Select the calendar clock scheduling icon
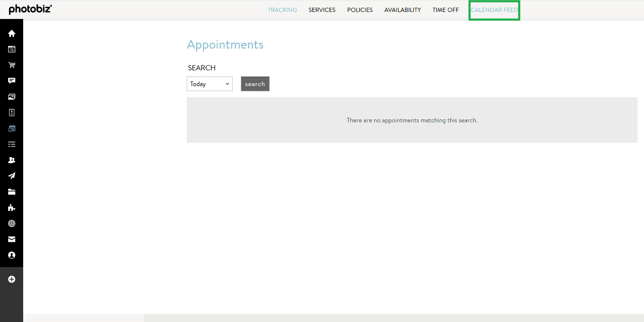The height and width of the screenshot is (322, 644). point(12,128)
